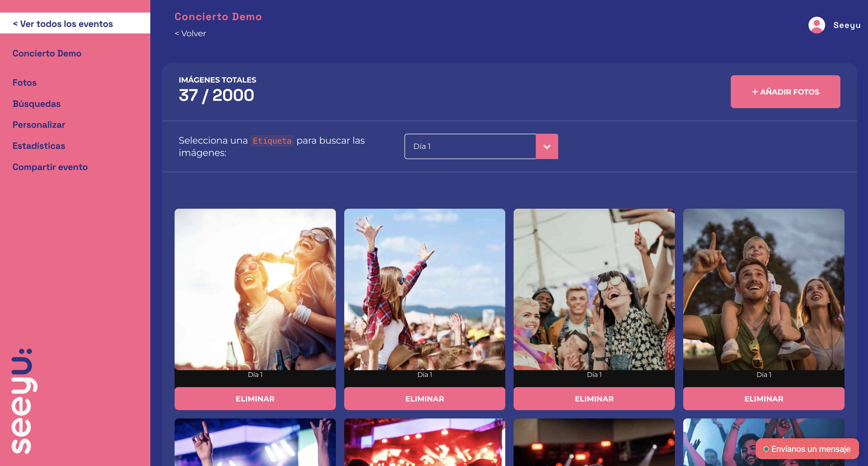Go to Búsquedas section
This screenshot has height=466, width=868.
coord(36,104)
